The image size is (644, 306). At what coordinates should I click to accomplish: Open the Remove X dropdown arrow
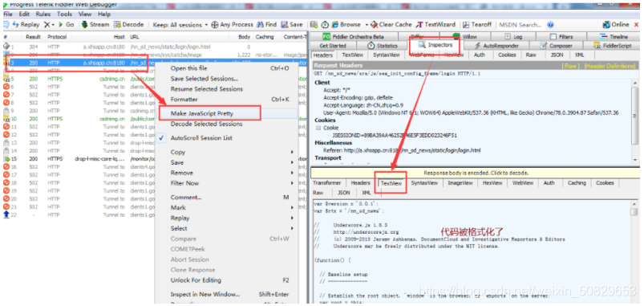[x=54, y=25]
